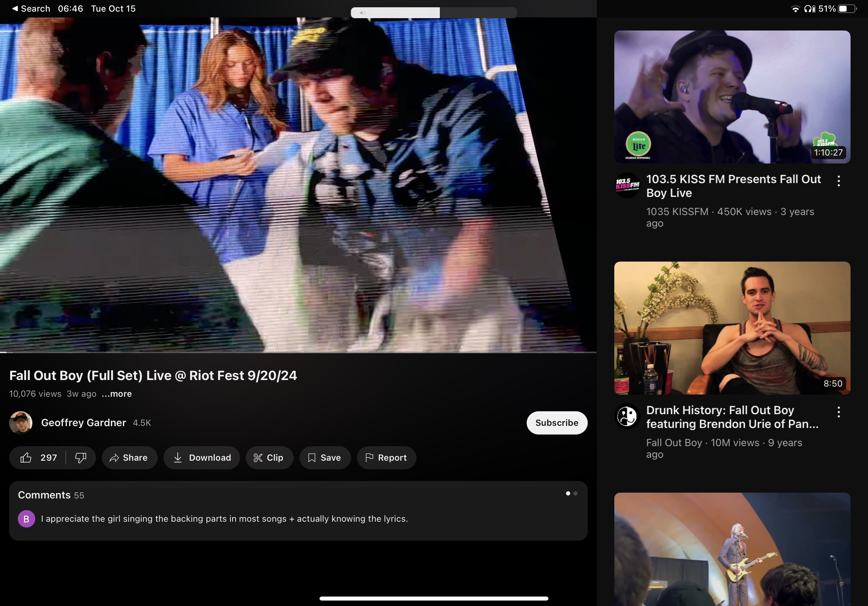Tap the 1:10:27 duration badge
Image resolution: width=868 pixels, height=606 pixels.
[x=828, y=153]
